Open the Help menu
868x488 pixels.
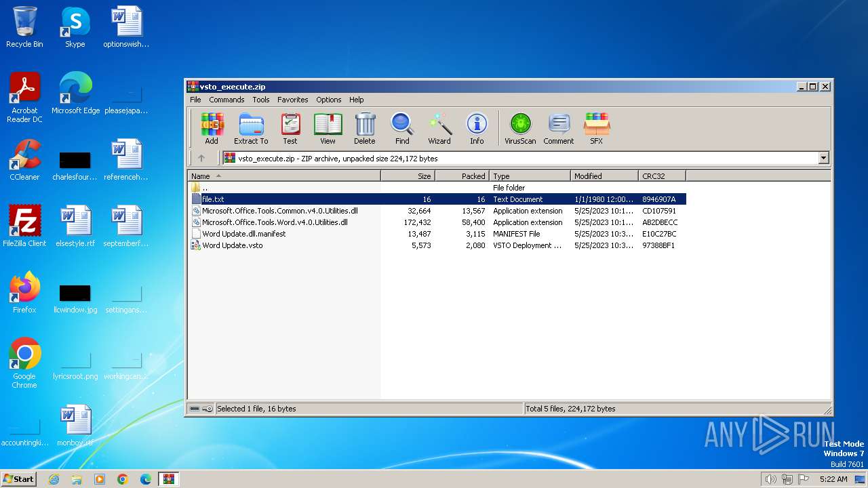coord(357,100)
